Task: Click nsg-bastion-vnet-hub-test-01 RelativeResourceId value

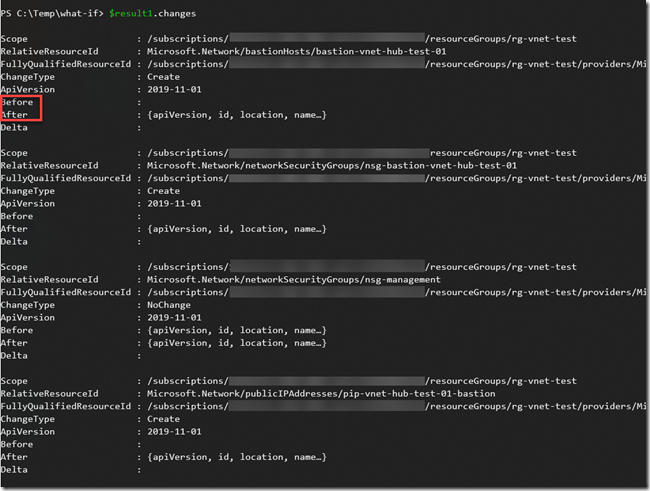Action: point(332,165)
